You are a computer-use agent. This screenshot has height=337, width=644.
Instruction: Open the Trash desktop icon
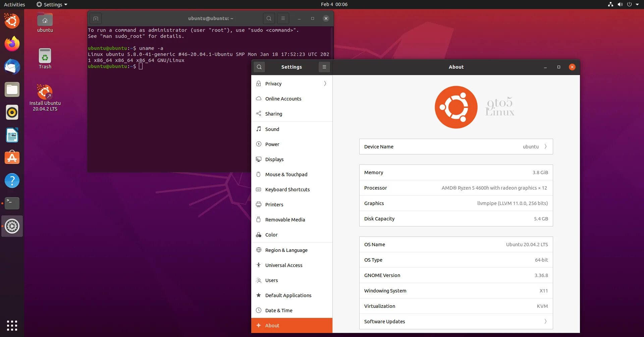[45, 59]
